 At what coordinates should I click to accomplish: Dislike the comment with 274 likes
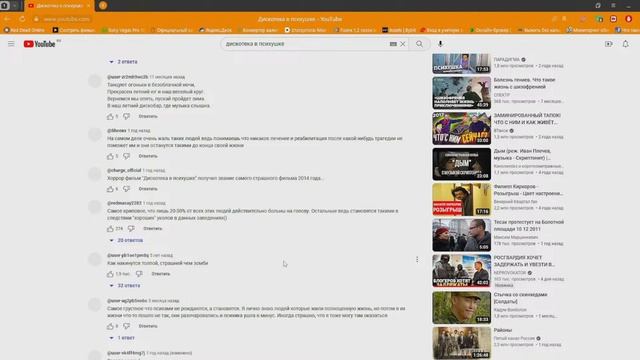coord(131,229)
